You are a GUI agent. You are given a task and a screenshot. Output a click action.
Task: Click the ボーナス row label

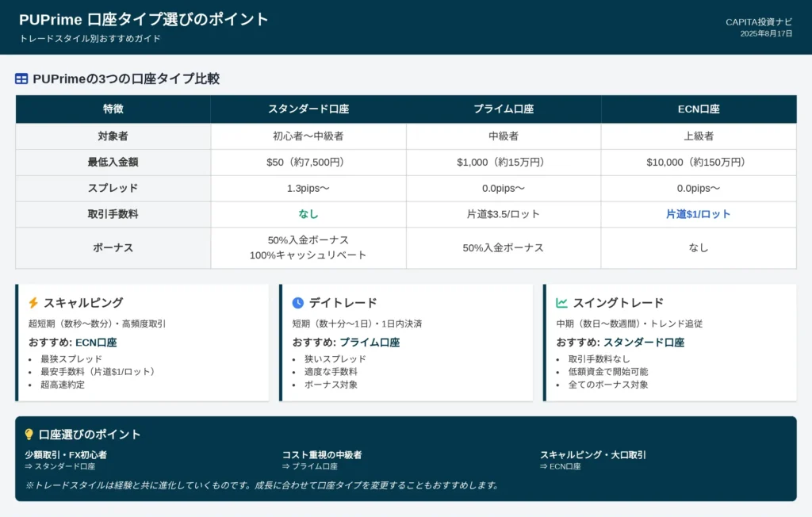click(x=113, y=247)
